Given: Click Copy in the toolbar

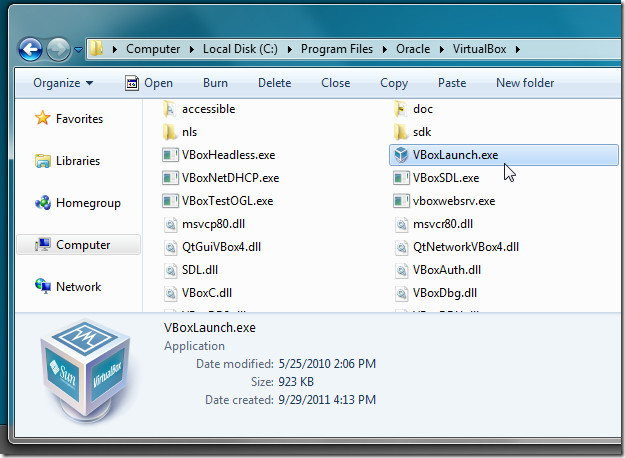Looking at the screenshot, I should click(394, 83).
